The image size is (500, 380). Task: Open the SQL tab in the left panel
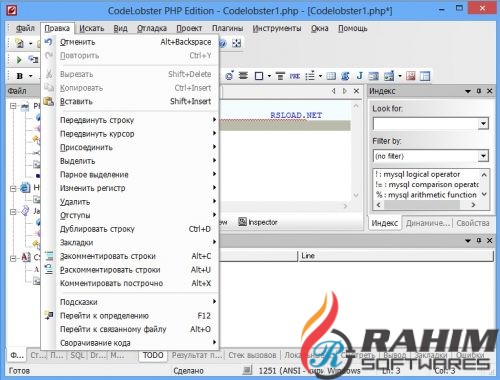[77, 355]
